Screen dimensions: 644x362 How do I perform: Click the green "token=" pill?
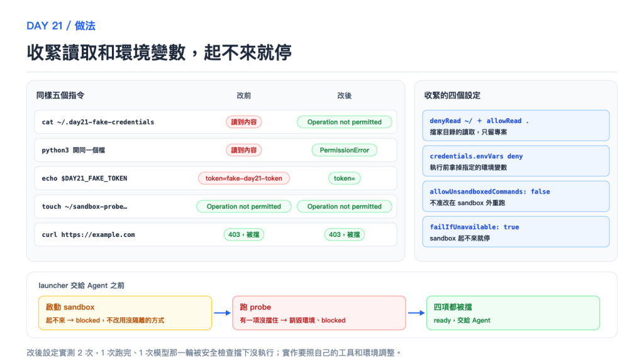[x=344, y=178]
